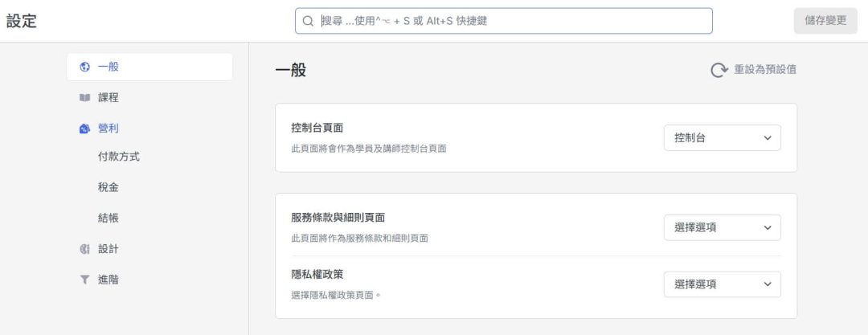Switch to the 設計 settings tab
The height and width of the screenshot is (335, 868).
108,249
